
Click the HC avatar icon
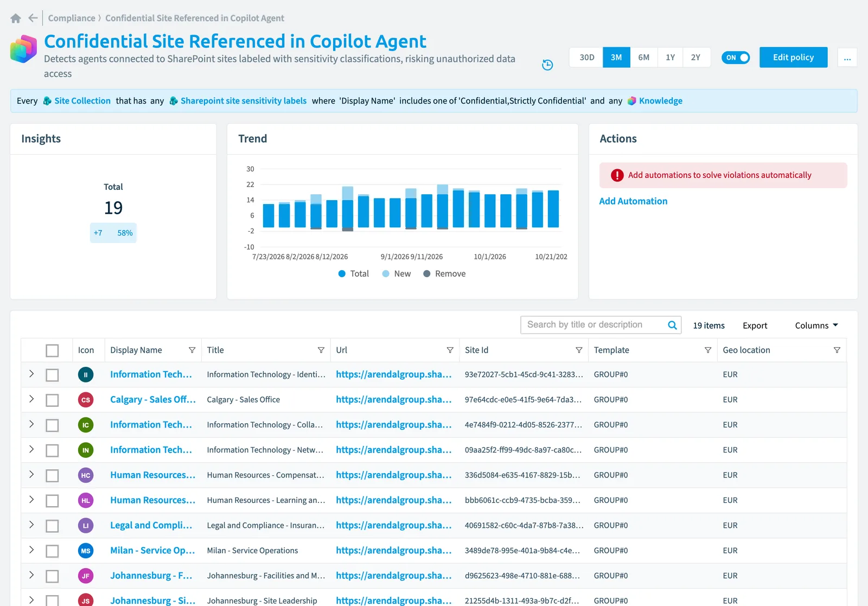(86, 475)
